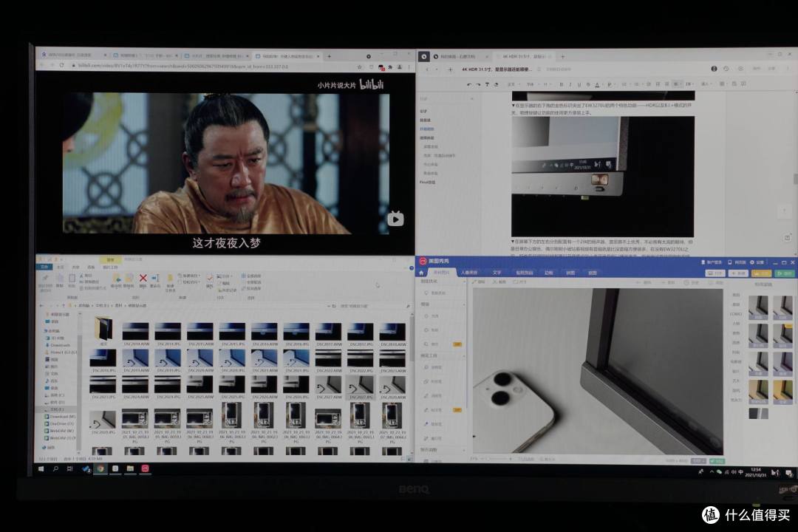Click undo in the document editor toolbar
The width and height of the screenshot is (798, 532).
coord(468,84)
